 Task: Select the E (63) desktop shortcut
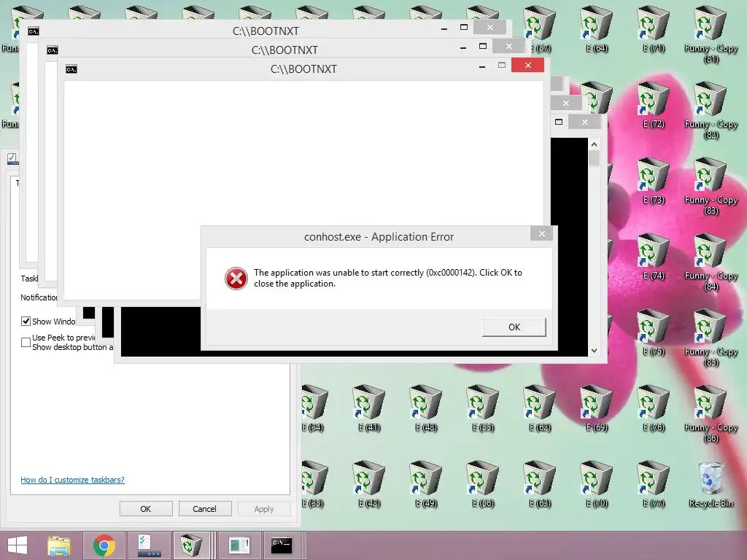tap(540, 484)
